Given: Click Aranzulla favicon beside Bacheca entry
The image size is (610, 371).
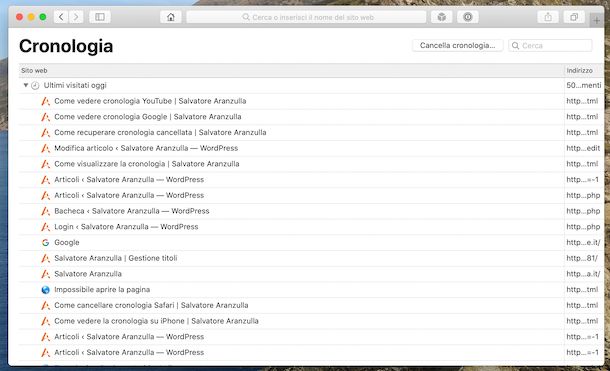Looking at the screenshot, I should (46, 211).
